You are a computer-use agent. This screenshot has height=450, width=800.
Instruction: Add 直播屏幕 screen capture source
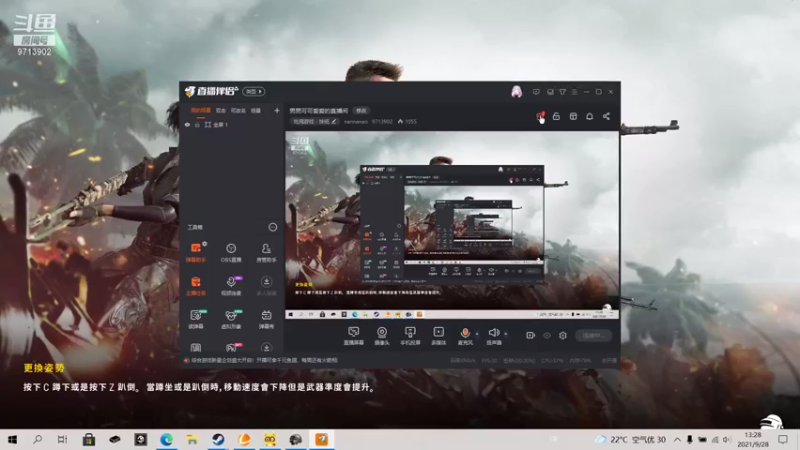click(x=354, y=336)
